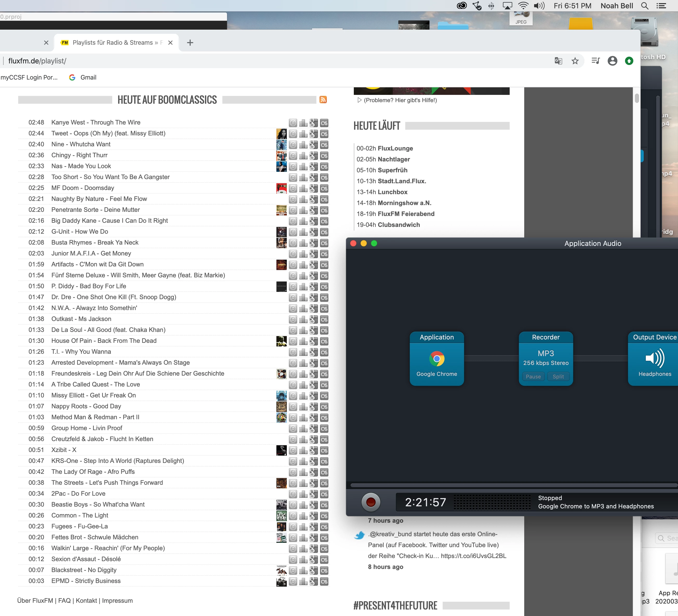Bookmark this page with the star icon
The width and height of the screenshot is (678, 616).
[575, 61]
